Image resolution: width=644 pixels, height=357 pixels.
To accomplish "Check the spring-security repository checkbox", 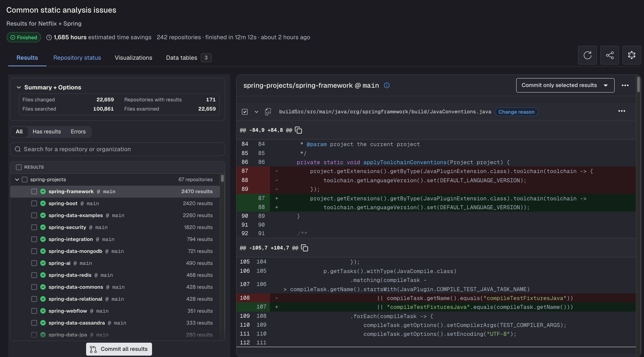I will [x=34, y=227].
